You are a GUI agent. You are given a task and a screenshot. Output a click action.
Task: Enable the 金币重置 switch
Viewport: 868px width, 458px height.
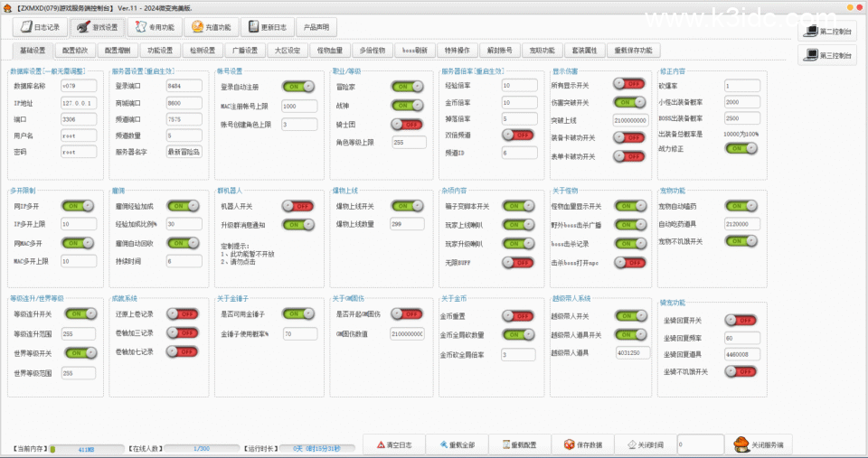click(x=519, y=316)
